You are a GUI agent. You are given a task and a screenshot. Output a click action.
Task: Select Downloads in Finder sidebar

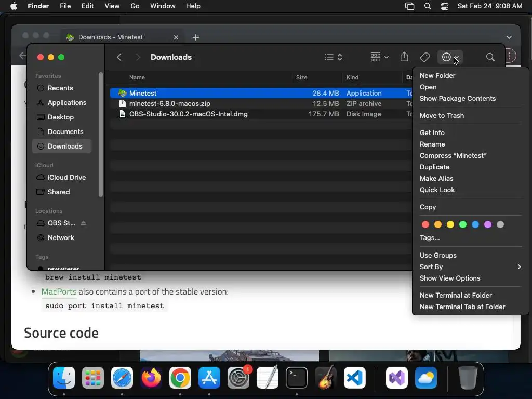point(62,146)
